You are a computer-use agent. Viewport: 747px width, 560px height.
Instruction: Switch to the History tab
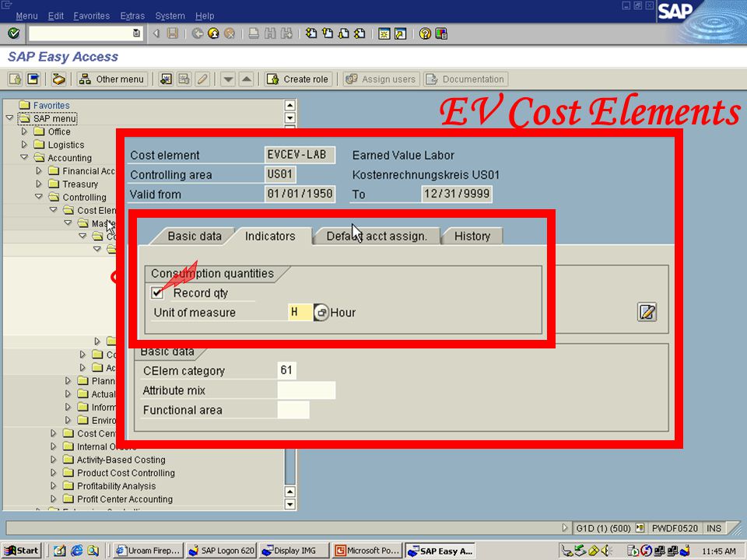[x=472, y=236]
